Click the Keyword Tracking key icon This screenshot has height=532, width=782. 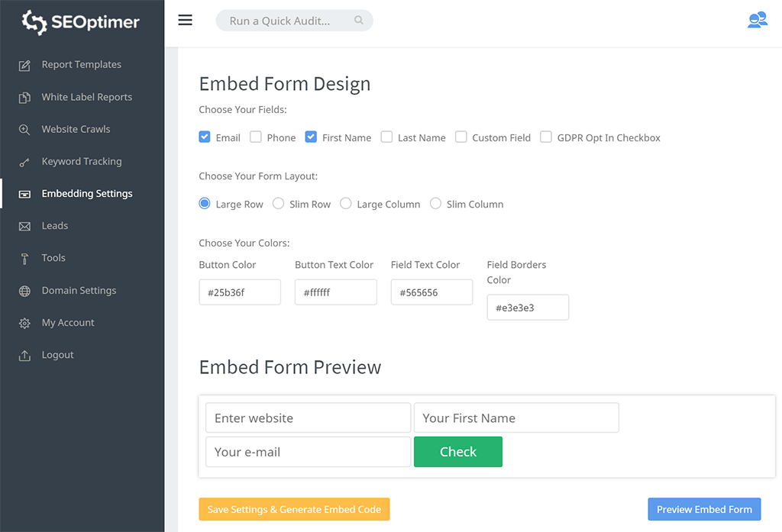click(25, 162)
